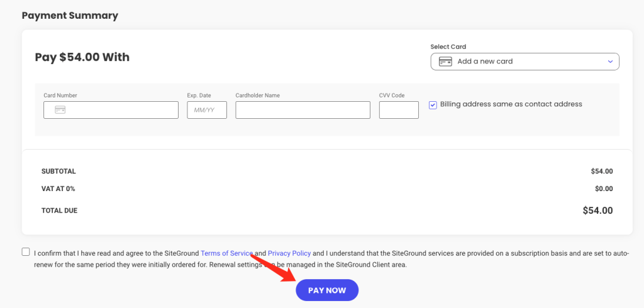
Task: Open the Privacy Policy link
Action: [x=289, y=253]
